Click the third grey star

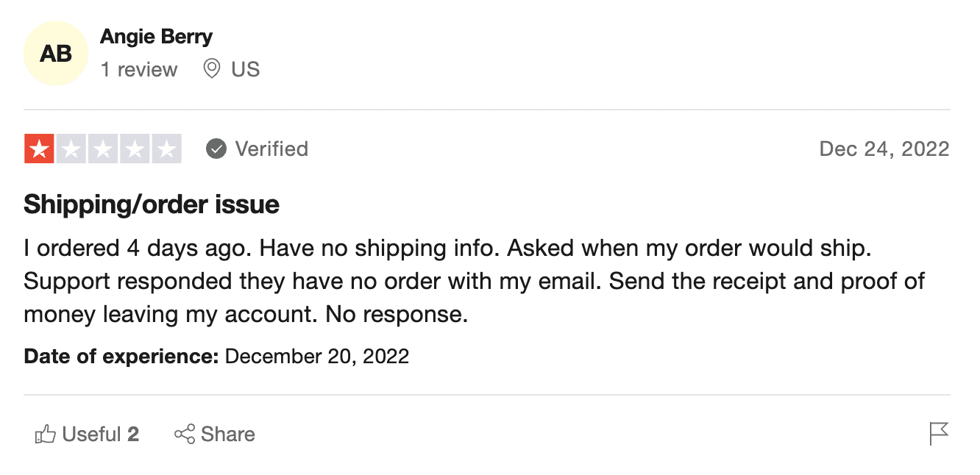click(103, 149)
